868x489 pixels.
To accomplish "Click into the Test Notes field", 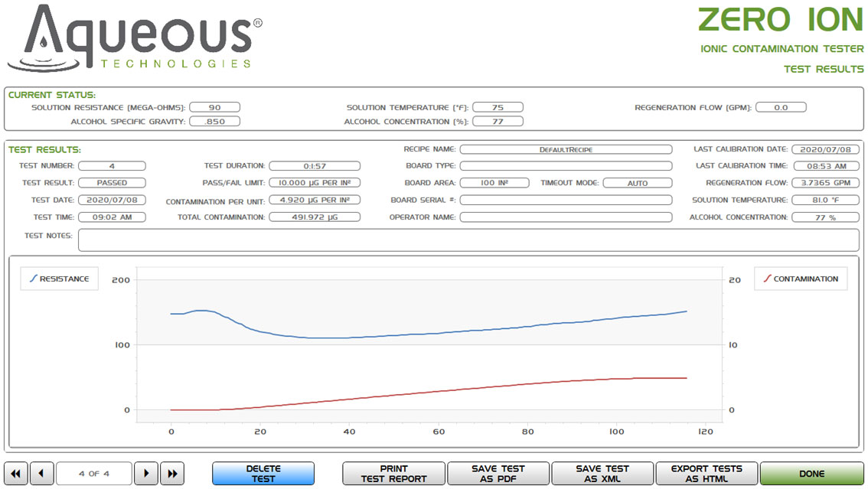I will coord(468,240).
